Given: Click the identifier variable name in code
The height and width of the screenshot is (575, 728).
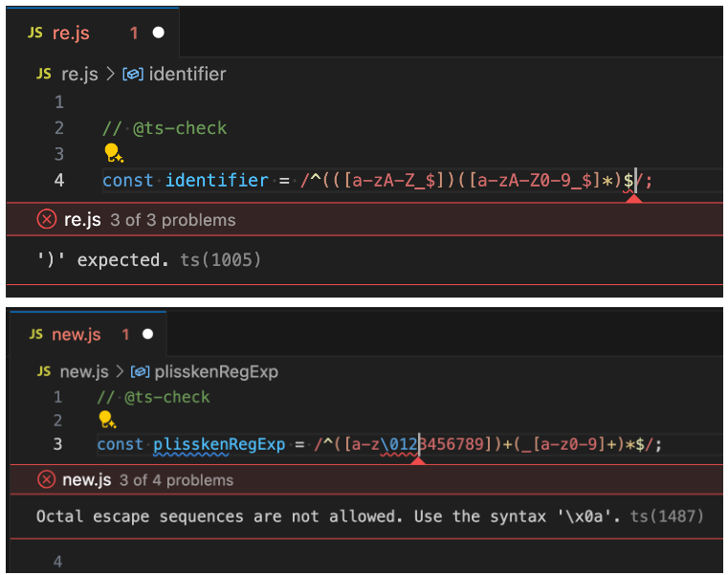Looking at the screenshot, I should 217,180.
